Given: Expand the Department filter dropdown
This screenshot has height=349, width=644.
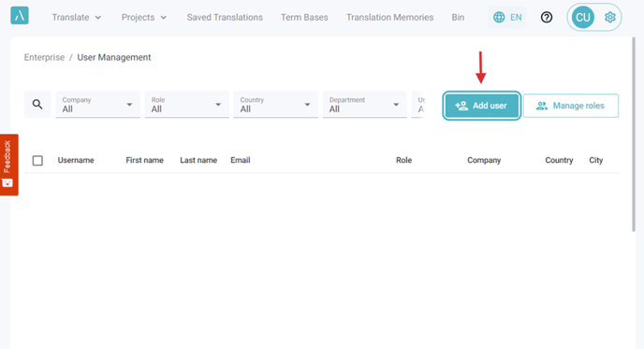Looking at the screenshot, I should tap(365, 105).
